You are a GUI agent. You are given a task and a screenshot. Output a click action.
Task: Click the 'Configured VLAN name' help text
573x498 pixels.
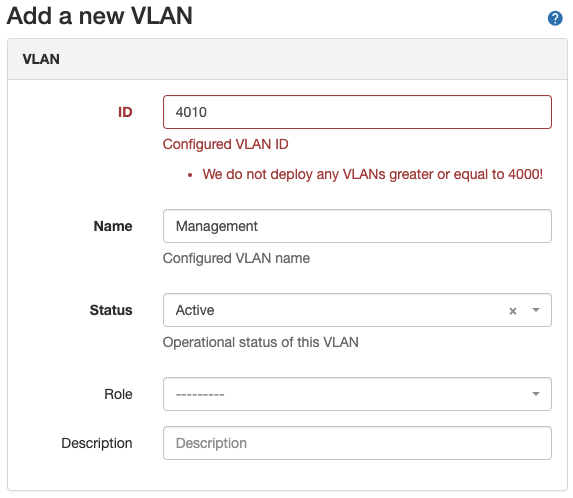236,258
